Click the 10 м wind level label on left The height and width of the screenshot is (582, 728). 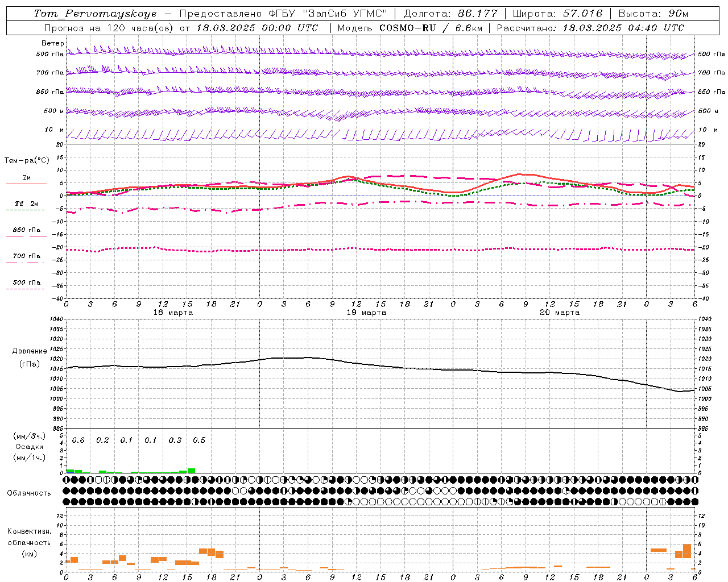tap(55, 130)
